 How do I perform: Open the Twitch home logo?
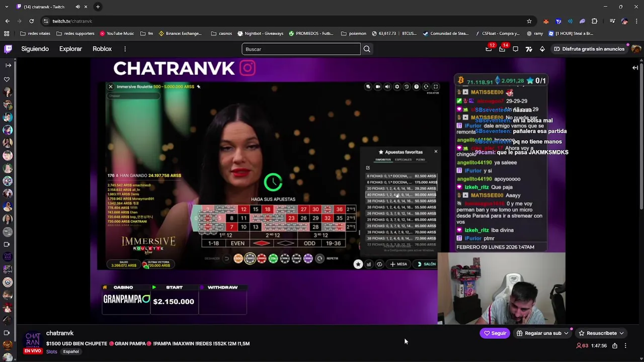point(8,49)
